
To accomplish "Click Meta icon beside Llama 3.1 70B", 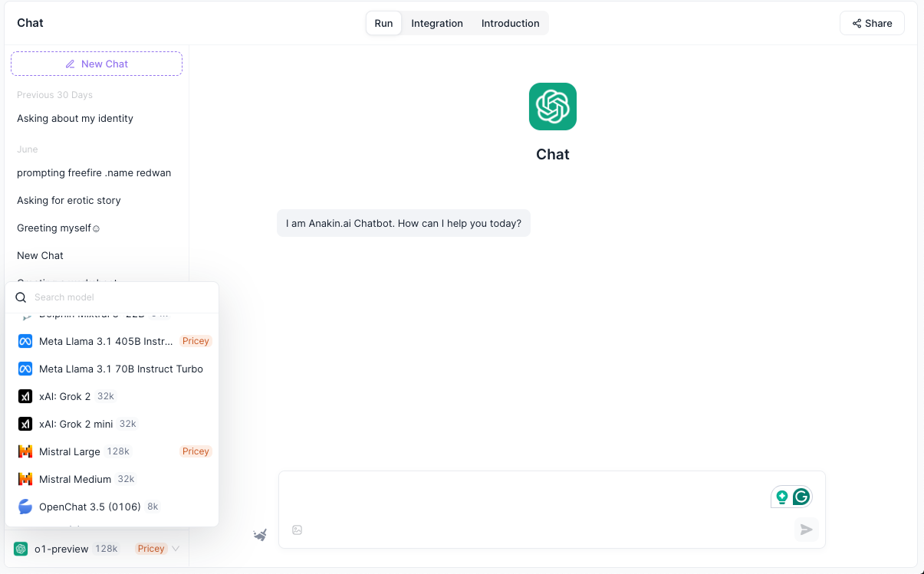I will click(25, 369).
